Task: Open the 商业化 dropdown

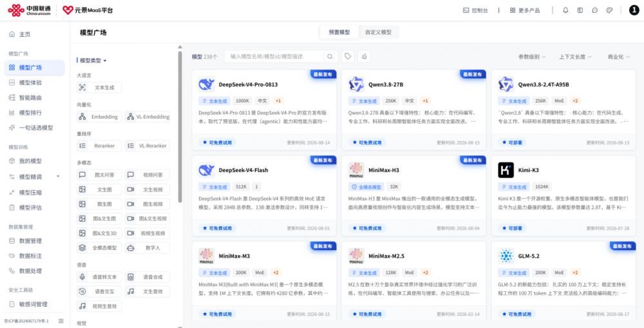Action: (x=618, y=57)
